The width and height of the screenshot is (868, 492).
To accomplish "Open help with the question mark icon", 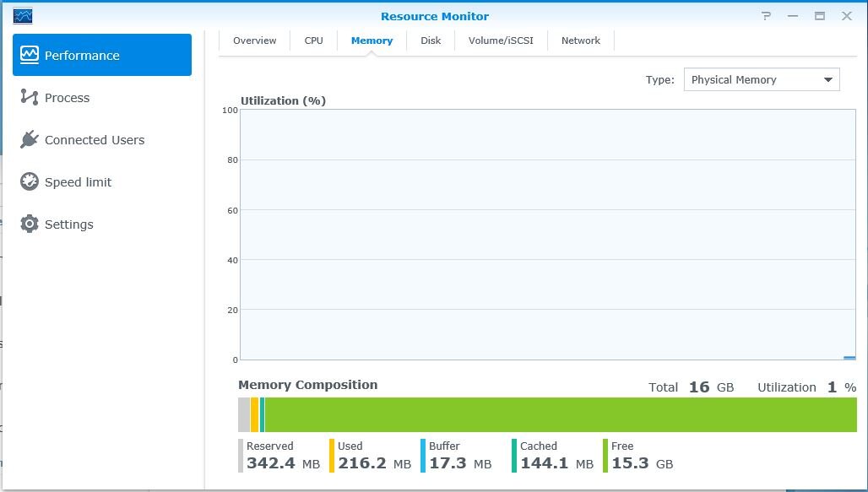I will click(x=767, y=16).
